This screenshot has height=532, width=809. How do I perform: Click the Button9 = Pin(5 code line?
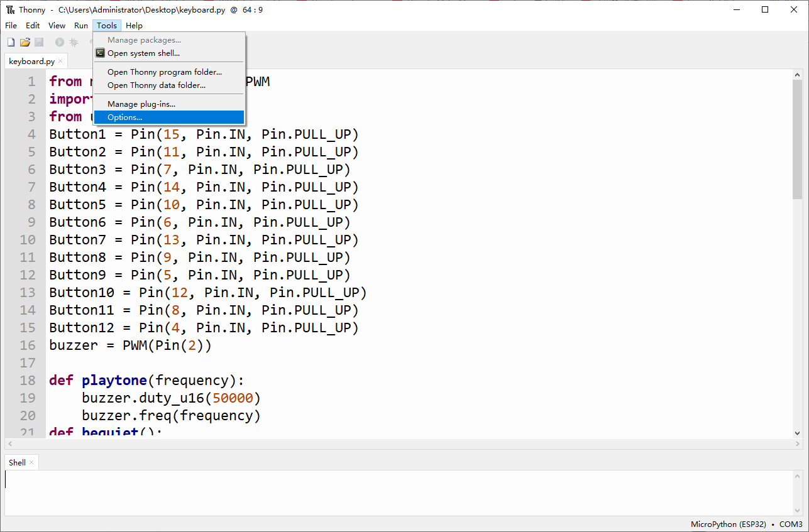tap(200, 275)
